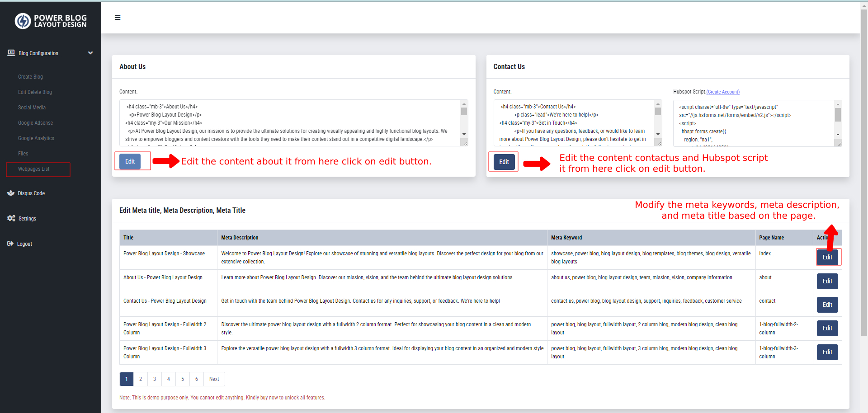Go to page 3 of the webpages table
The height and width of the screenshot is (413, 868).
[154, 379]
